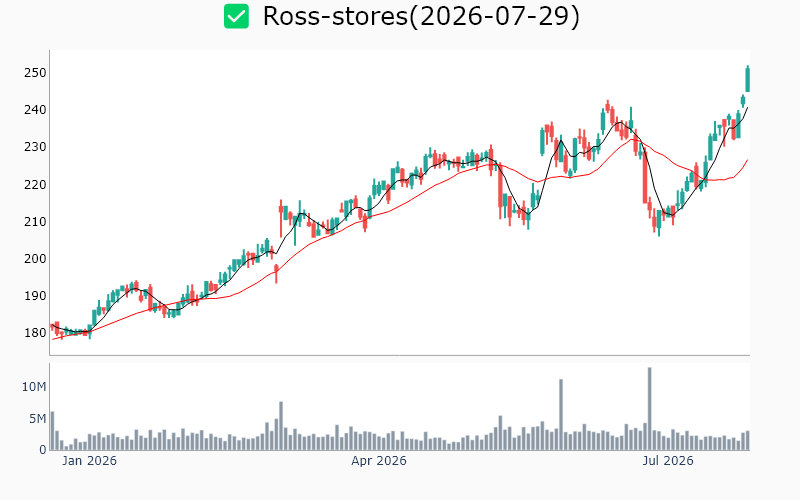
Task: Click the 10M volume axis label
Action: 34,387
